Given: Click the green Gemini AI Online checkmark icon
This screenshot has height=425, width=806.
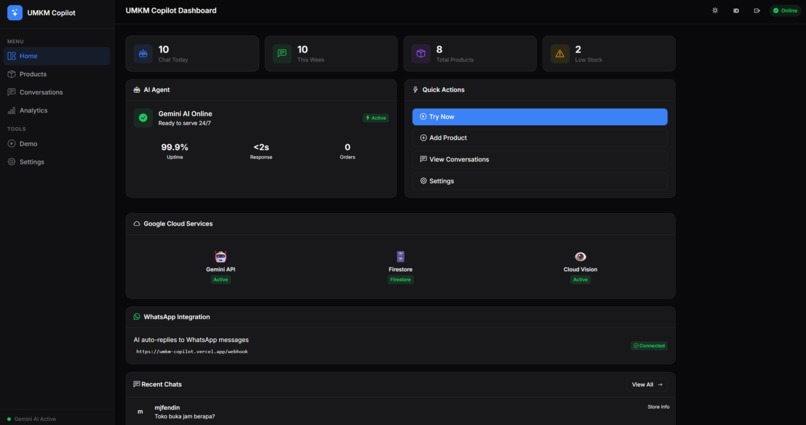Looking at the screenshot, I should [x=143, y=118].
